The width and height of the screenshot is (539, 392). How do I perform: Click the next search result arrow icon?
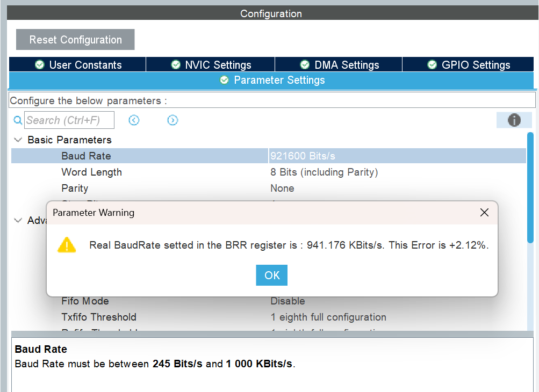[173, 120]
